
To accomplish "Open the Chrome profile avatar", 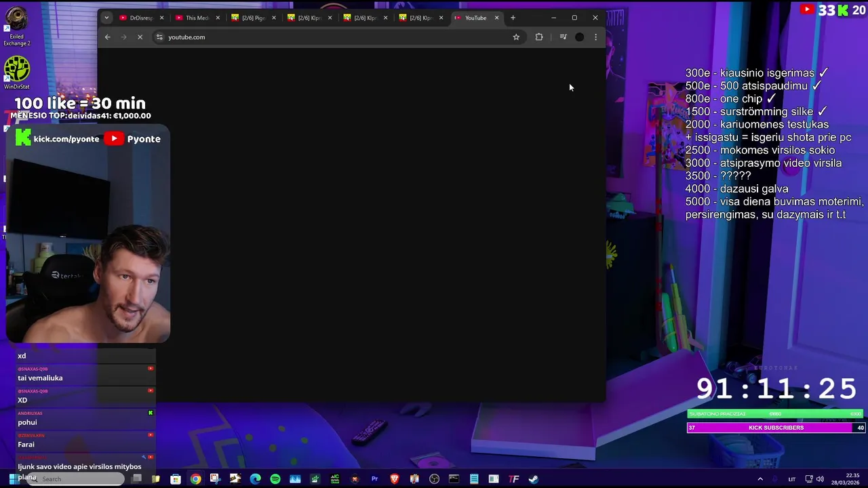I will coord(579,37).
